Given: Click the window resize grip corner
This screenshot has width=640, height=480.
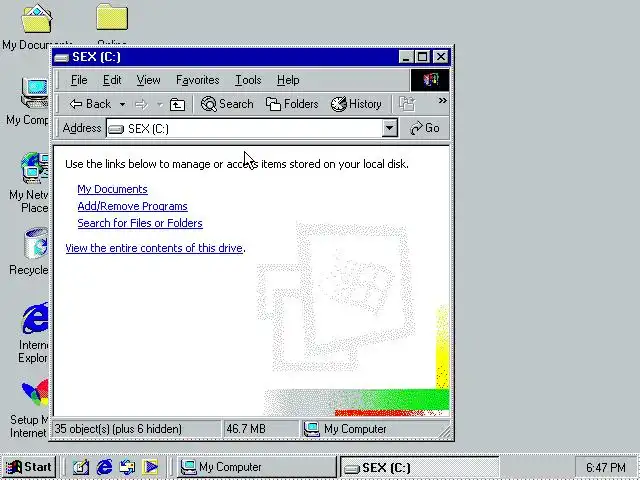Looking at the screenshot, I should pos(445,432).
